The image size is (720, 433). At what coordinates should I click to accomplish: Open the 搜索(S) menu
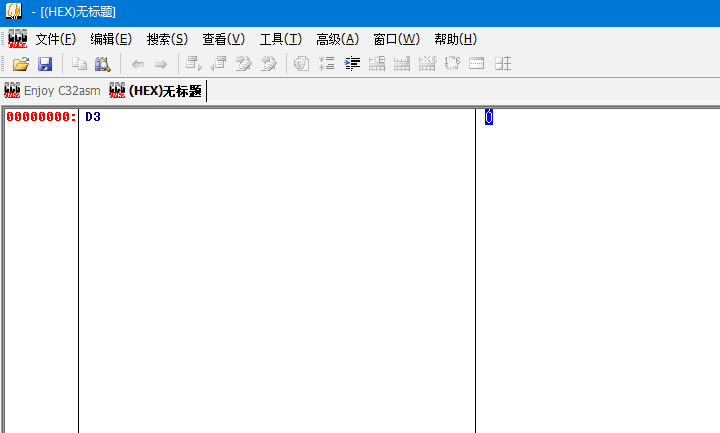tap(167, 39)
